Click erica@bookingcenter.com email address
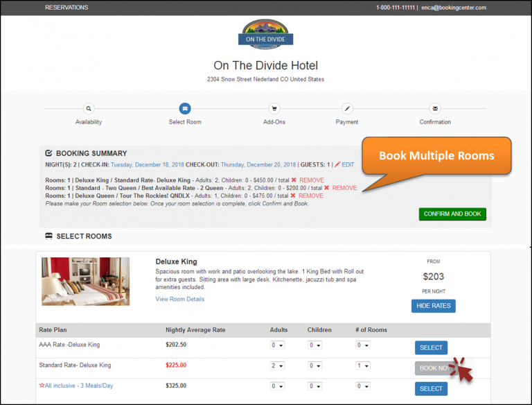Screen dimensions: 532x405 (x=454, y=8)
